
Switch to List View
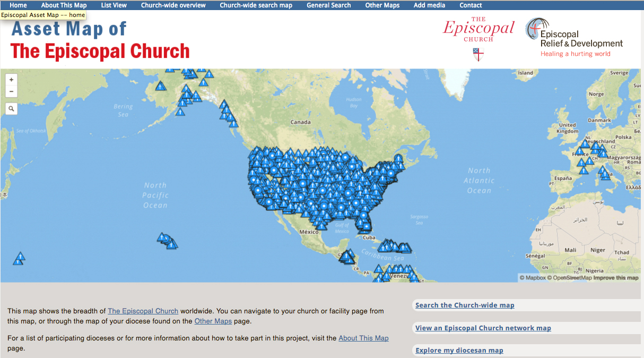[114, 5]
